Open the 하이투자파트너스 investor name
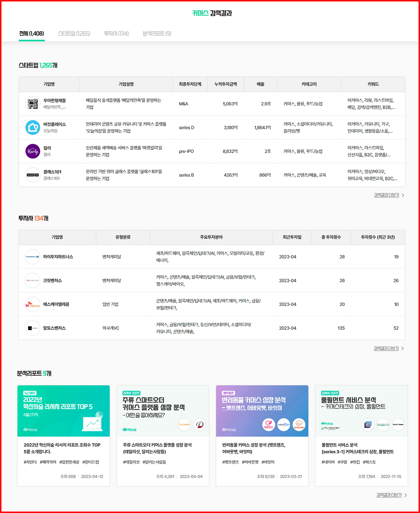 (x=58, y=257)
